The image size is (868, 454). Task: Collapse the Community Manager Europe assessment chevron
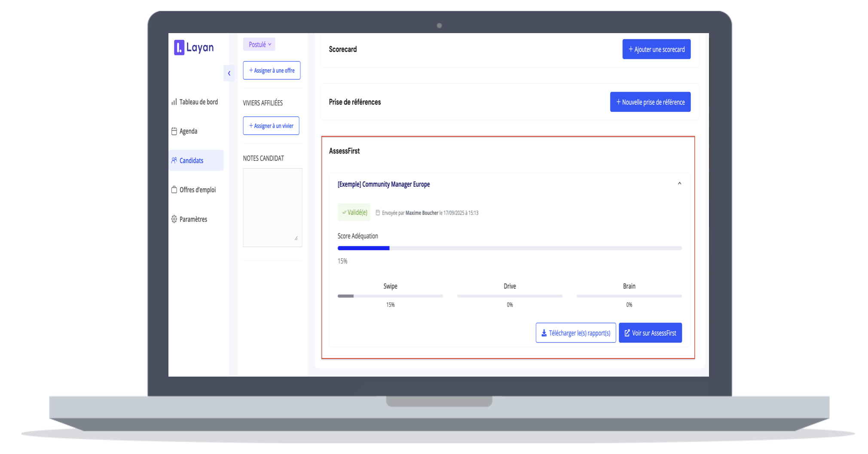tap(679, 184)
